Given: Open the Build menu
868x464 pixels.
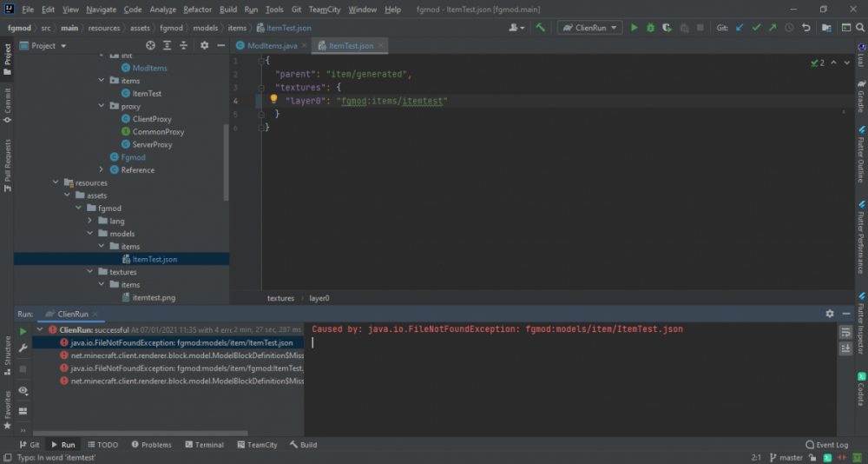Looking at the screenshot, I should [x=228, y=10].
